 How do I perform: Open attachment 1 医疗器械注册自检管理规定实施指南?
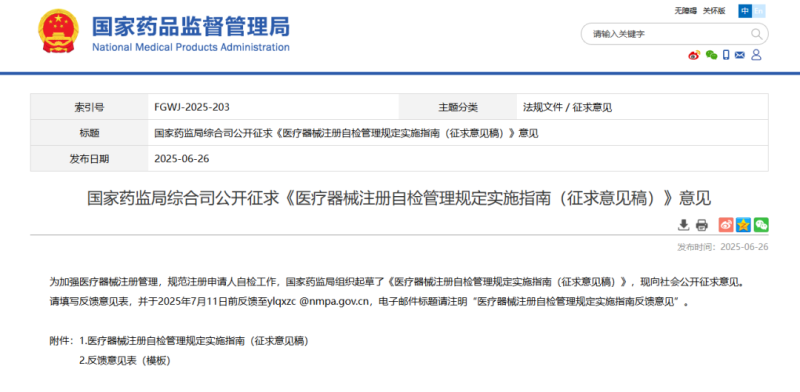pos(194,340)
